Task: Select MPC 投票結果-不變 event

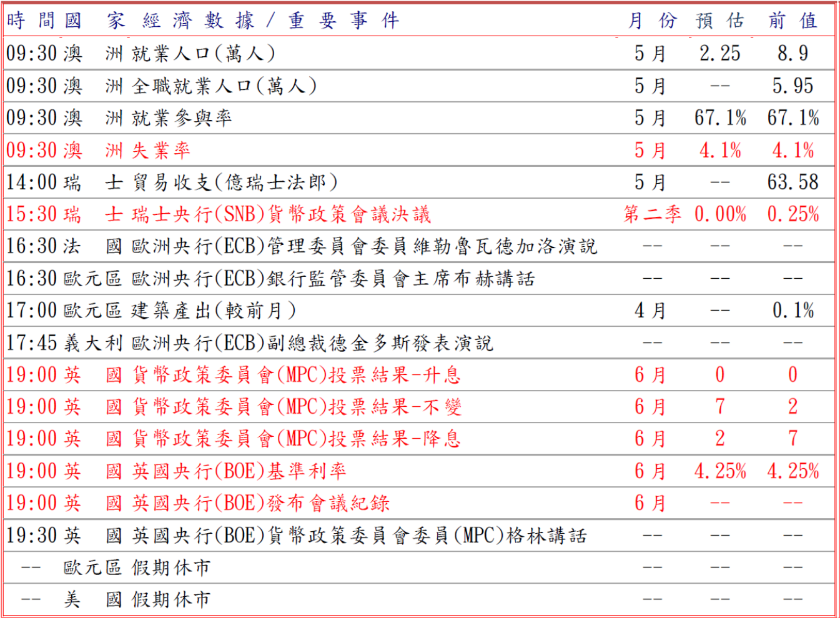Action: 297,407
